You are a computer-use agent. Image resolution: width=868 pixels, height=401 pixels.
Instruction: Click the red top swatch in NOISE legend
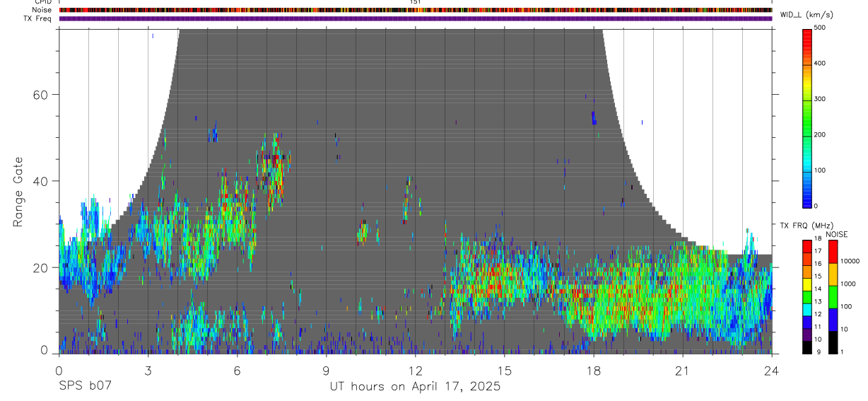[833, 251]
